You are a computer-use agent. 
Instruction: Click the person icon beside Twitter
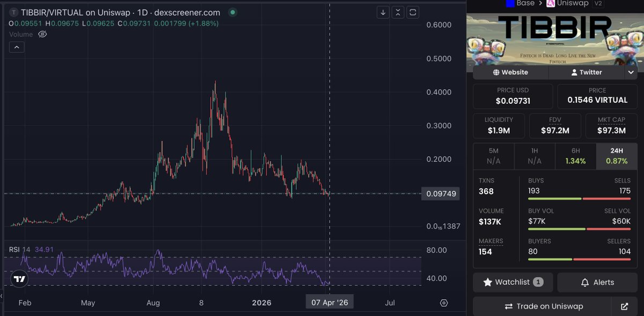(574, 72)
